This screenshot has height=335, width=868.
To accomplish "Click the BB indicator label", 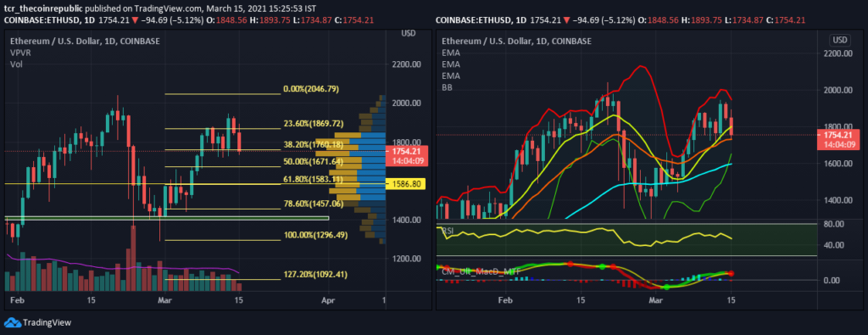I will (447, 87).
